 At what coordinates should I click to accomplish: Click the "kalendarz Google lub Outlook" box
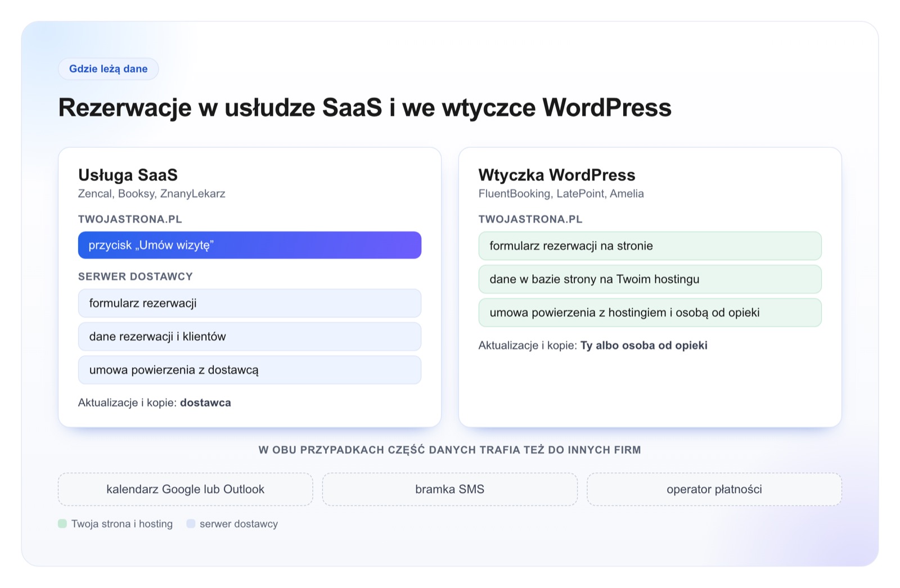point(186,489)
